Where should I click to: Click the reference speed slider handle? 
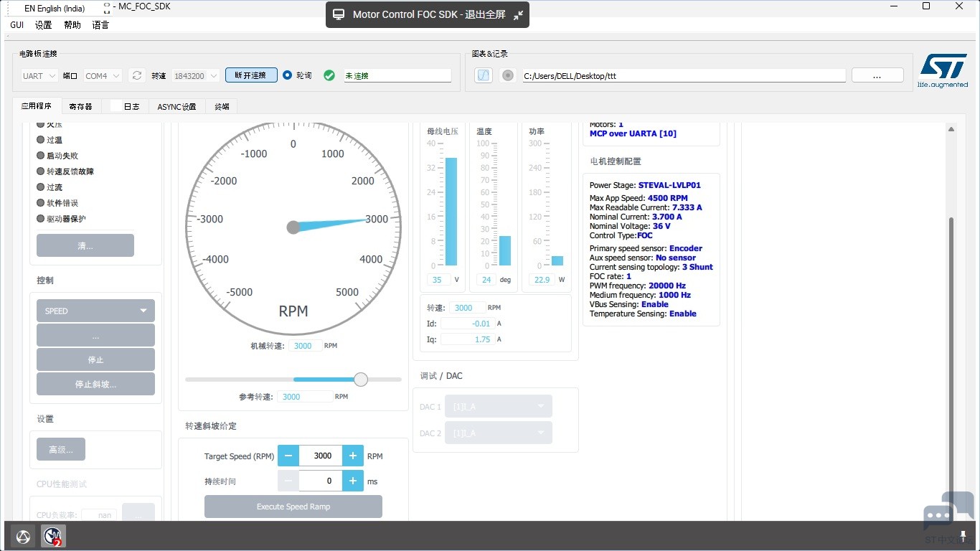(x=361, y=380)
